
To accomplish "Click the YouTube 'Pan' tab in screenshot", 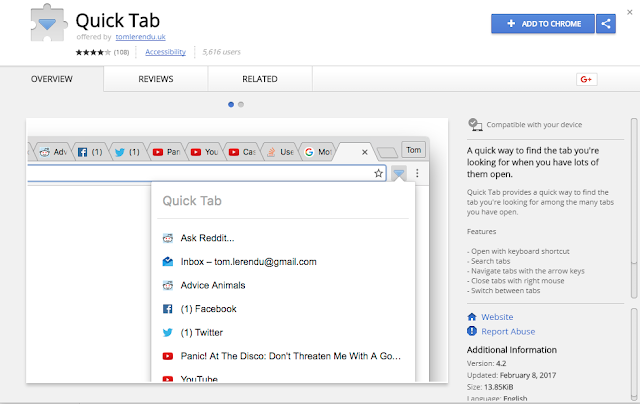I will pyautogui.click(x=166, y=152).
